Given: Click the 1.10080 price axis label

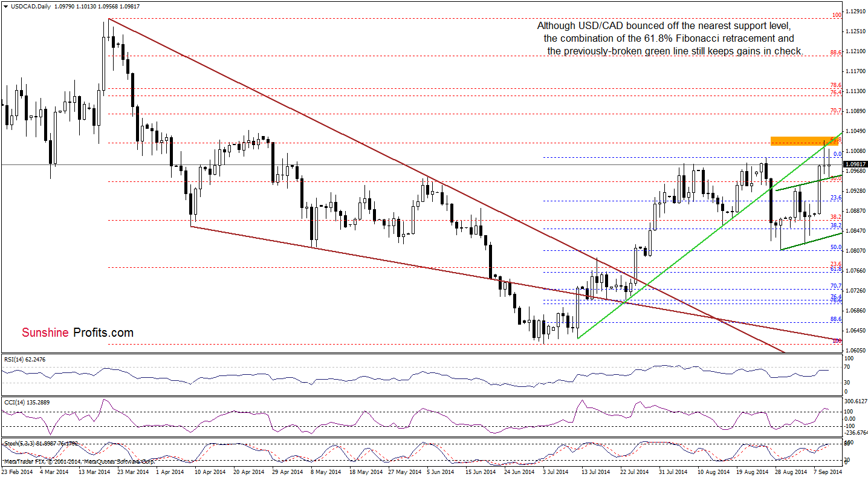Looking at the screenshot, I should (854, 151).
